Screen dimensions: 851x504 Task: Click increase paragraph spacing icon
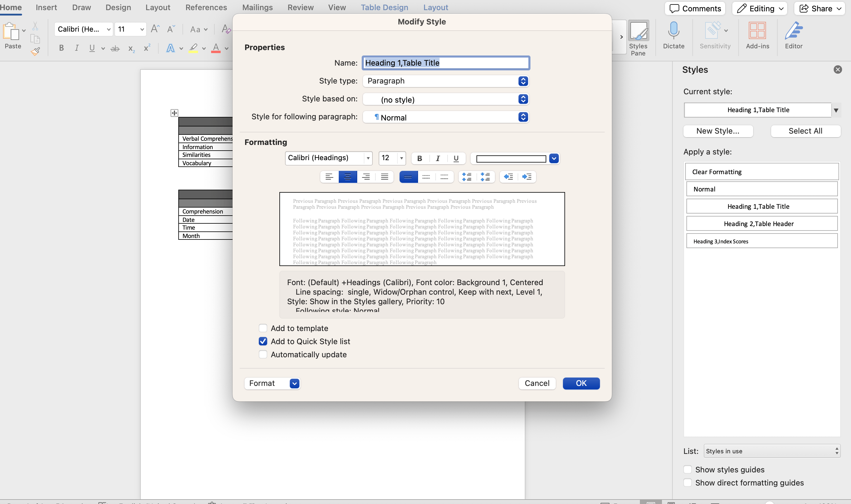coord(467,177)
